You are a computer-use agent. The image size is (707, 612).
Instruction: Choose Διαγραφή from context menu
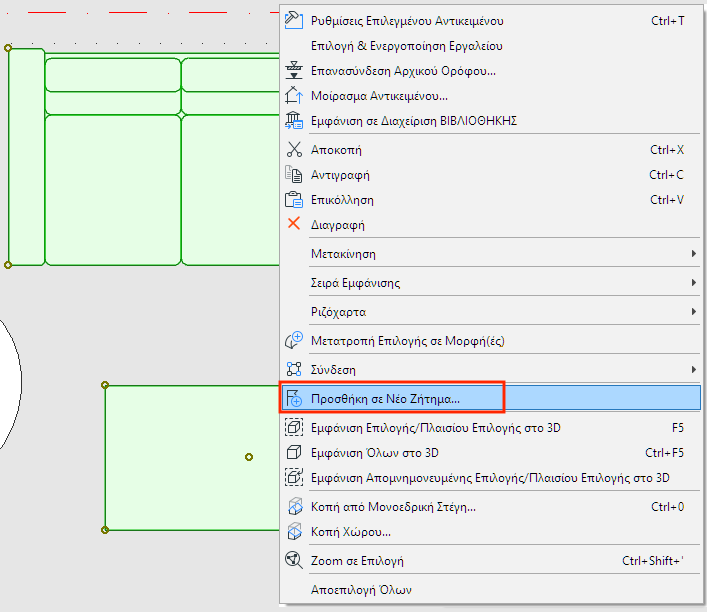tap(490, 225)
